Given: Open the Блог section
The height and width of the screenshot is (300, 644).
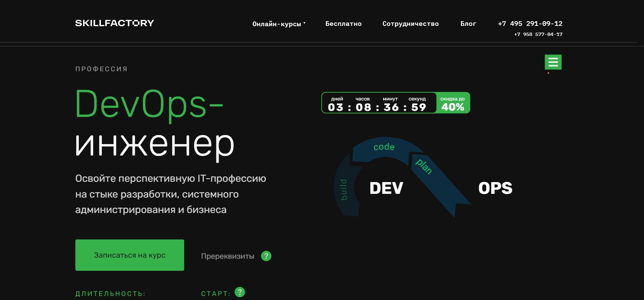Looking at the screenshot, I should (x=468, y=24).
